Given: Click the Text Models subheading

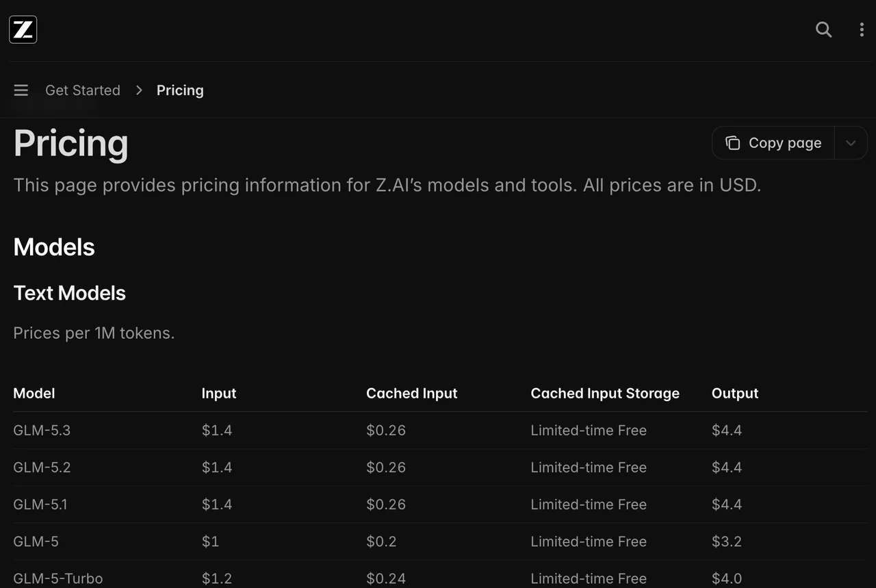Looking at the screenshot, I should [x=70, y=293].
